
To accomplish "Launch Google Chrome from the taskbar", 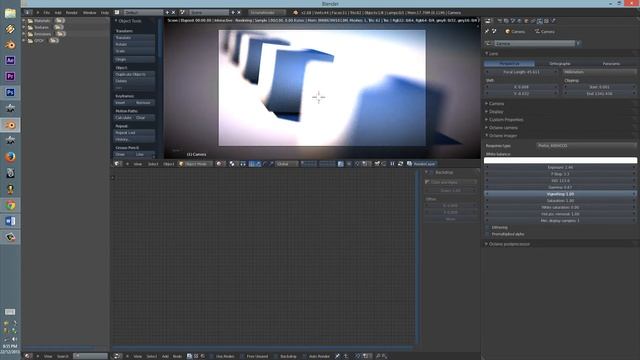I will tap(10, 205).
